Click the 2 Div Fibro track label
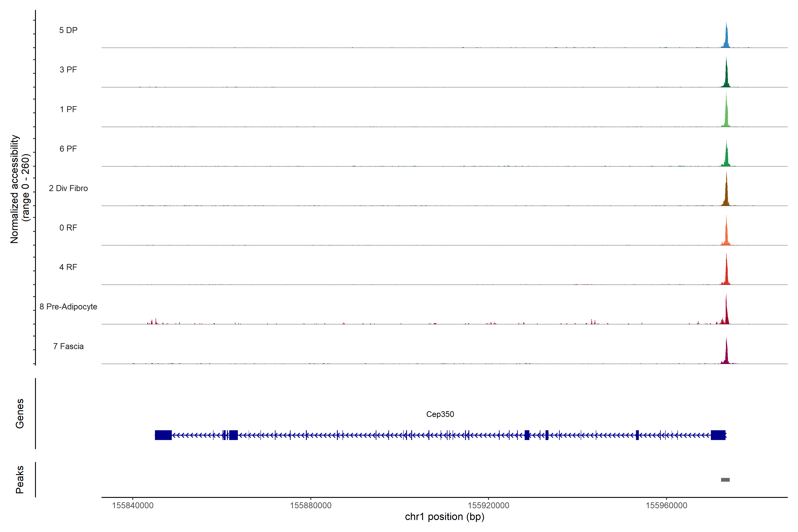Image resolution: width=798 pixels, height=532 pixels. [68, 188]
